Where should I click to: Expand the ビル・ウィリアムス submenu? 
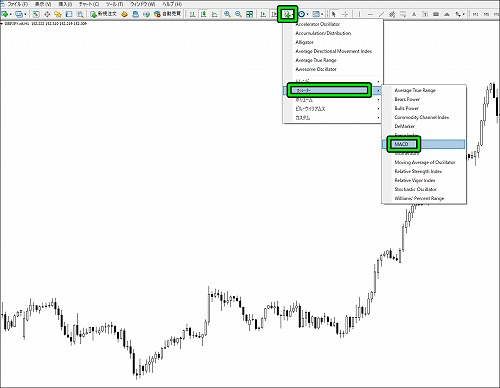333,109
